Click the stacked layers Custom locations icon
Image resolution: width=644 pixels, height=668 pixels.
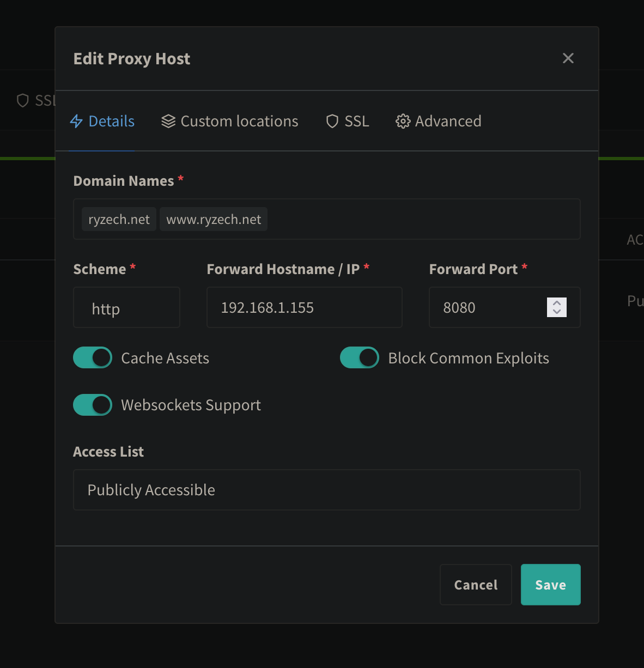click(x=168, y=121)
